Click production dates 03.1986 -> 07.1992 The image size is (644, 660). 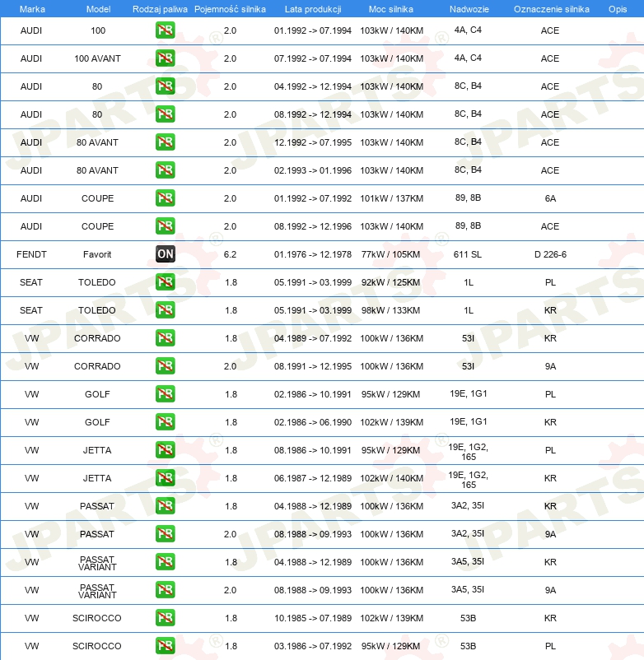coord(313,646)
